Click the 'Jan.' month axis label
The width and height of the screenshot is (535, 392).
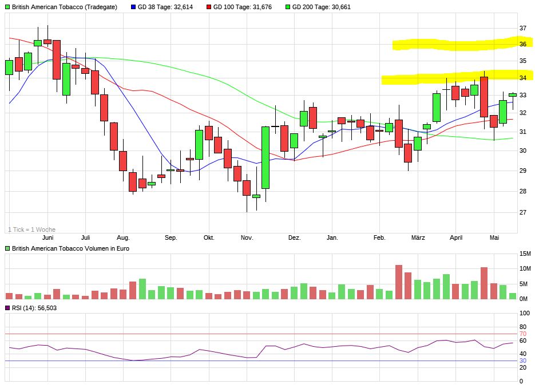tap(332, 238)
